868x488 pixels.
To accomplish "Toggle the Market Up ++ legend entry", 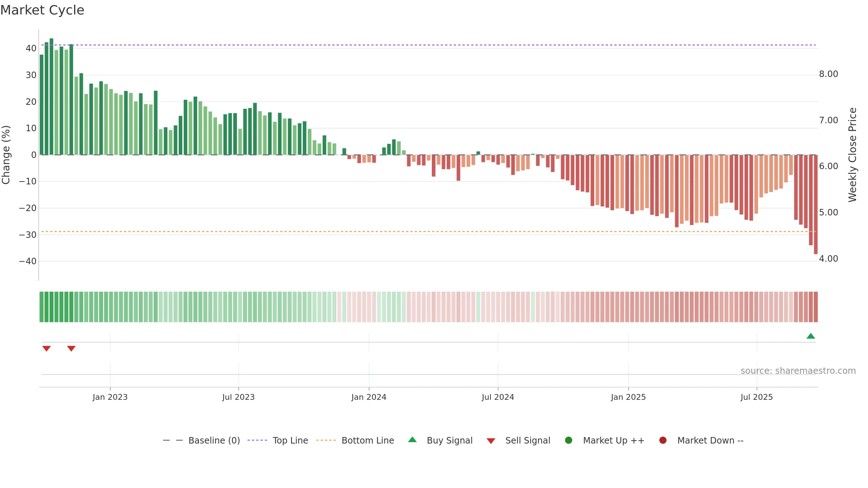I will [x=605, y=440].
